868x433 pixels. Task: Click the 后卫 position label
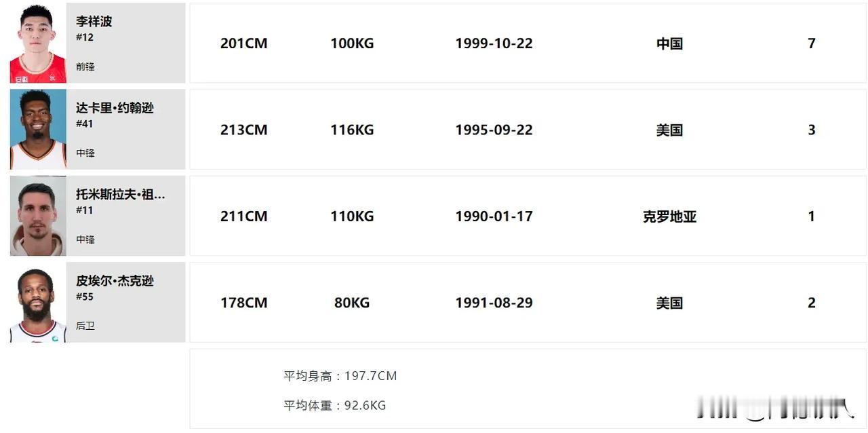click(x=85, y=326)
